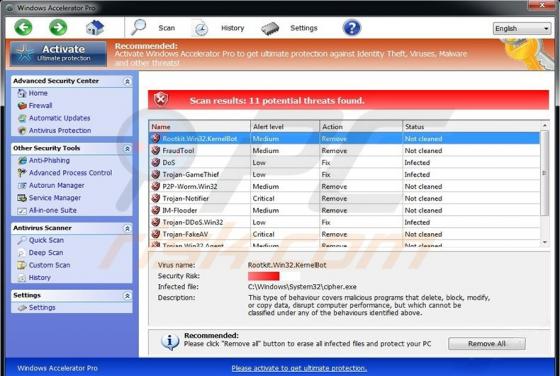The height and width of the screenshot is (376, 560).
Task: Click the Advanced Process Control icon
Action: pos(22,173)
